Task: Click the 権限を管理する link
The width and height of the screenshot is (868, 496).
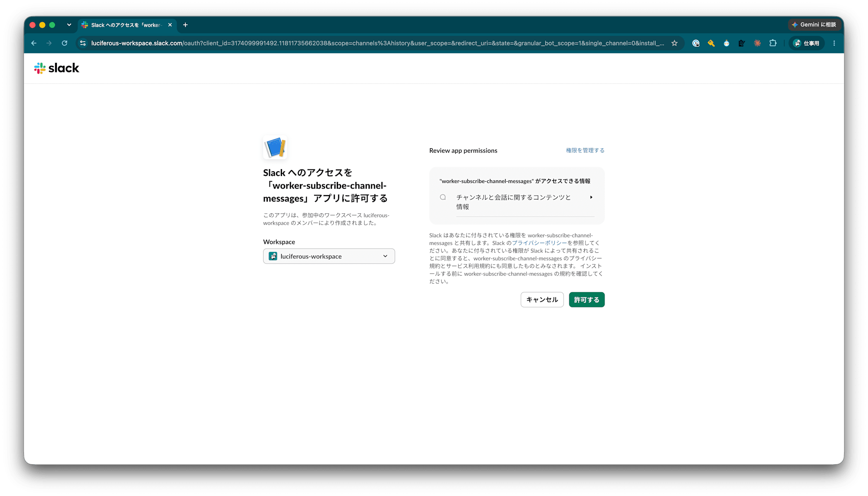Action: [x=585, y=150]
